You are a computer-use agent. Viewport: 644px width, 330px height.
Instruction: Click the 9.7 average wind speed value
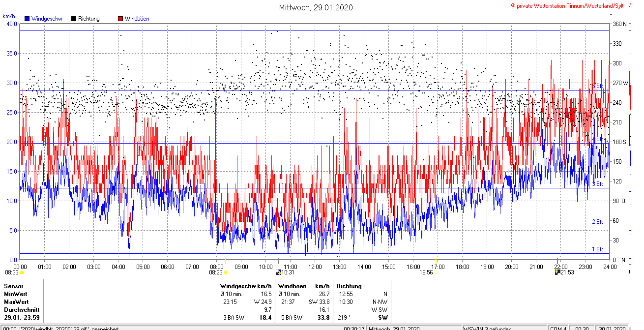coord(268,310)
